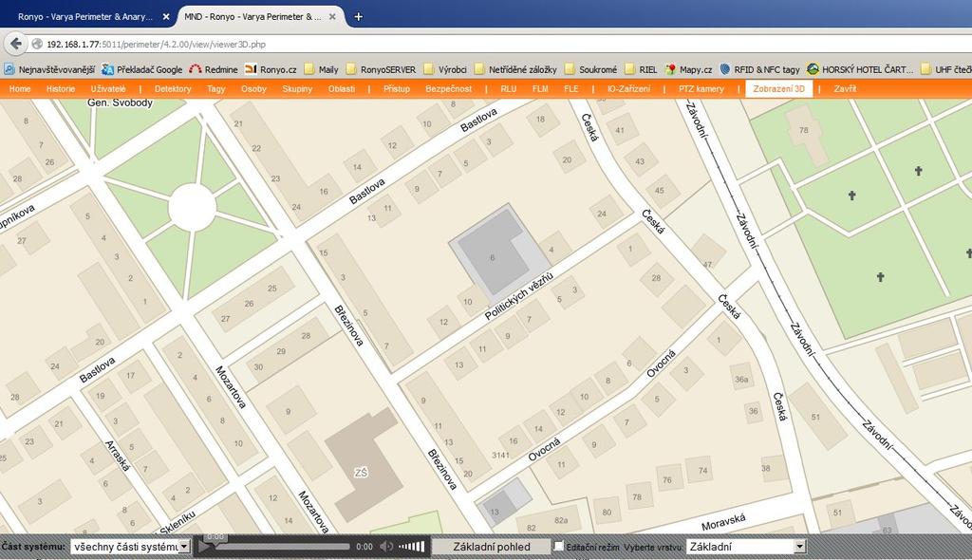Close the Ronyo - Varya Perimeter & Anary tab
Viewport: 972px width, 560px height.
click(x=166, y=17)
